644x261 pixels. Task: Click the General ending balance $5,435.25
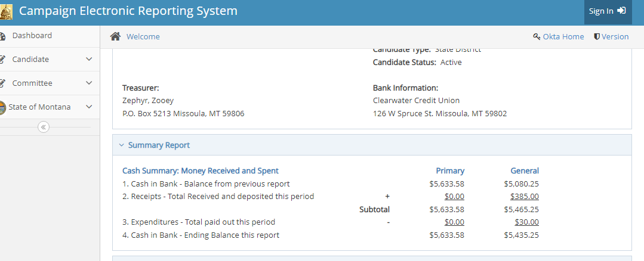pos(521,235)
